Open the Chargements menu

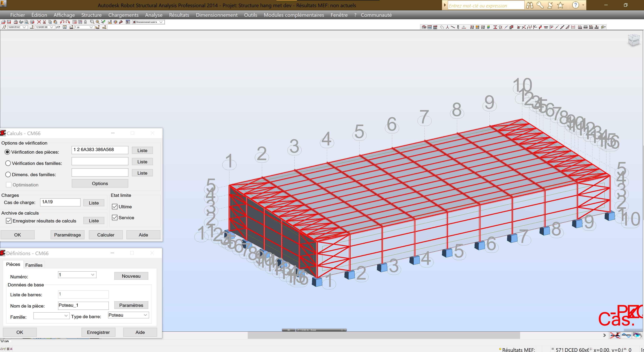pos(123,15)
